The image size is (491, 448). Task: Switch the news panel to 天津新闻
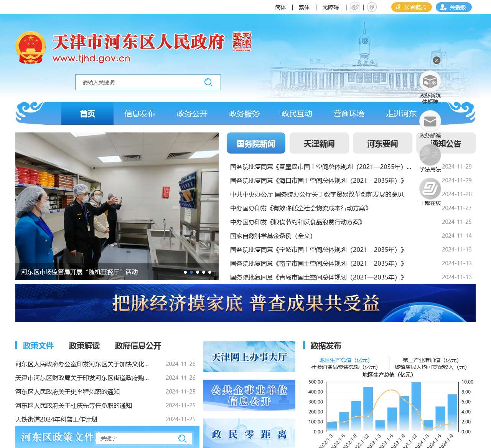tap(319, 143)
